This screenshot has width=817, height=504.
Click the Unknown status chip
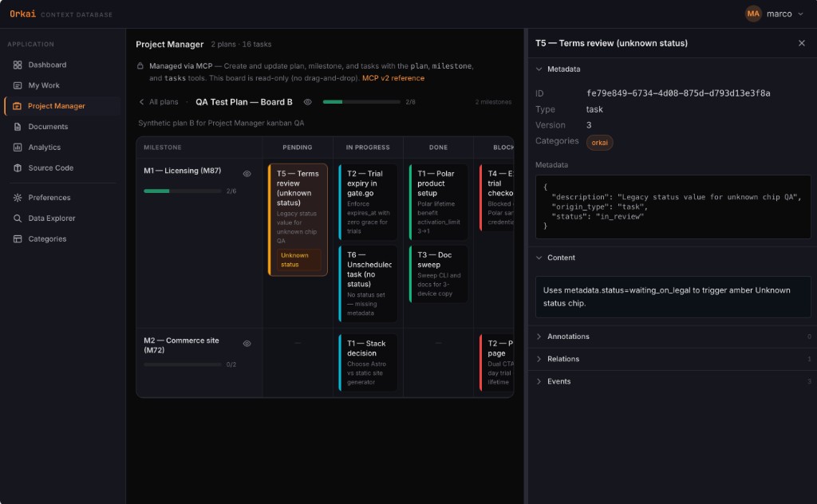(298, 260)
